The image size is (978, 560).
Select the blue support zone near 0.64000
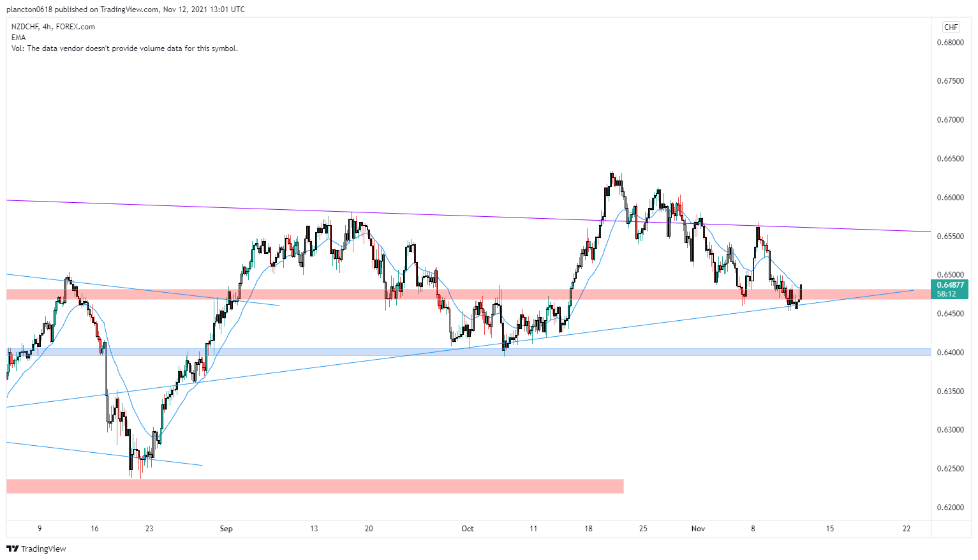click(x=468, y=352)
